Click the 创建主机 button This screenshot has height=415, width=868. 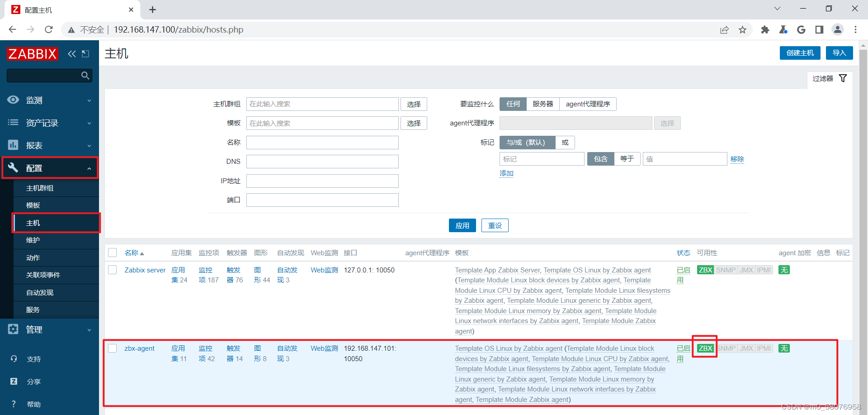[800, 53]
